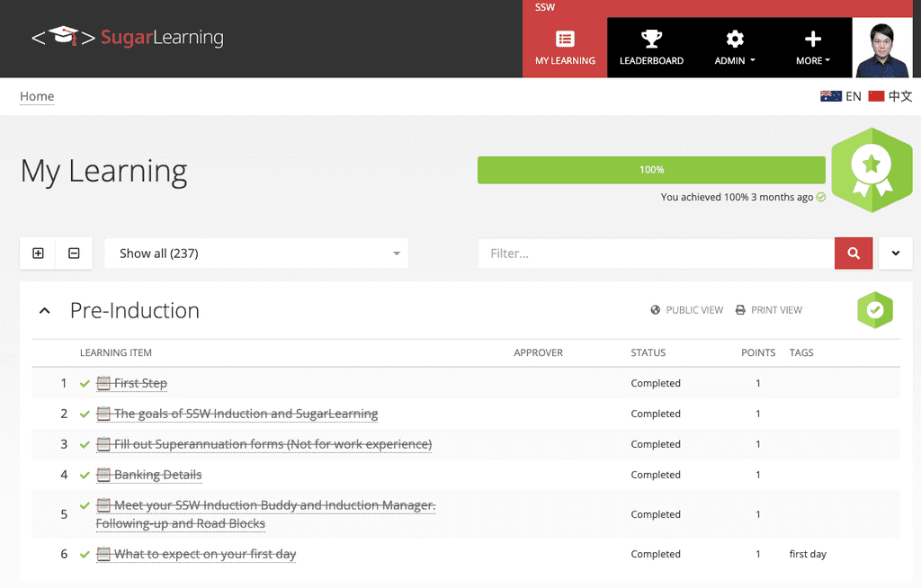This screenshot has height=588, width=921.
Task: Click the expand-all plus icon
Action: 38,253
